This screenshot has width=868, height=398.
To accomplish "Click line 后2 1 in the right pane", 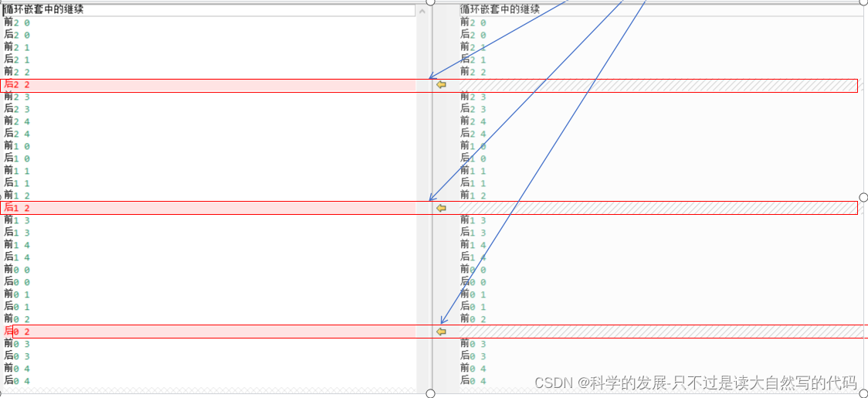I will pos(473,60).
